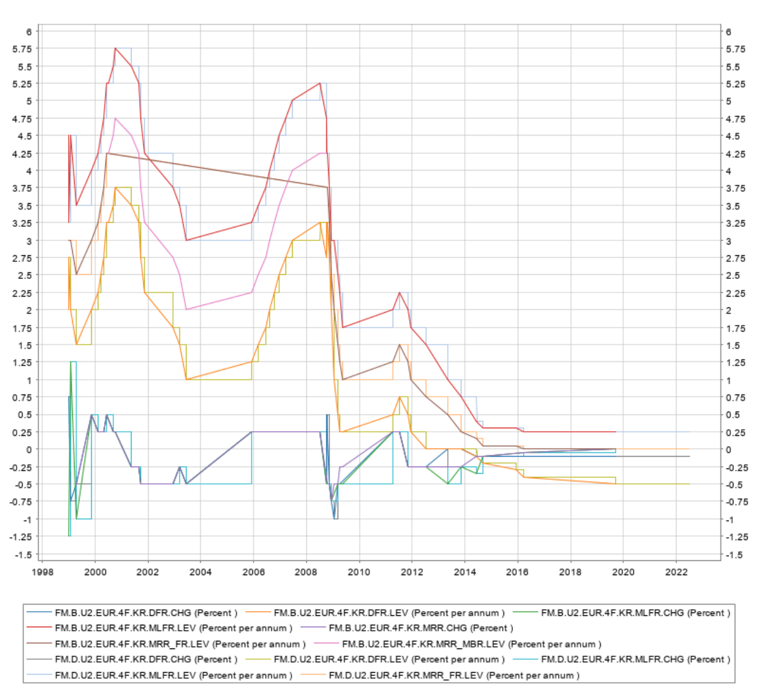763x700 pixels.
Task: Click the -1.5 label on right y-axis
Action: [x=733, y=555]
